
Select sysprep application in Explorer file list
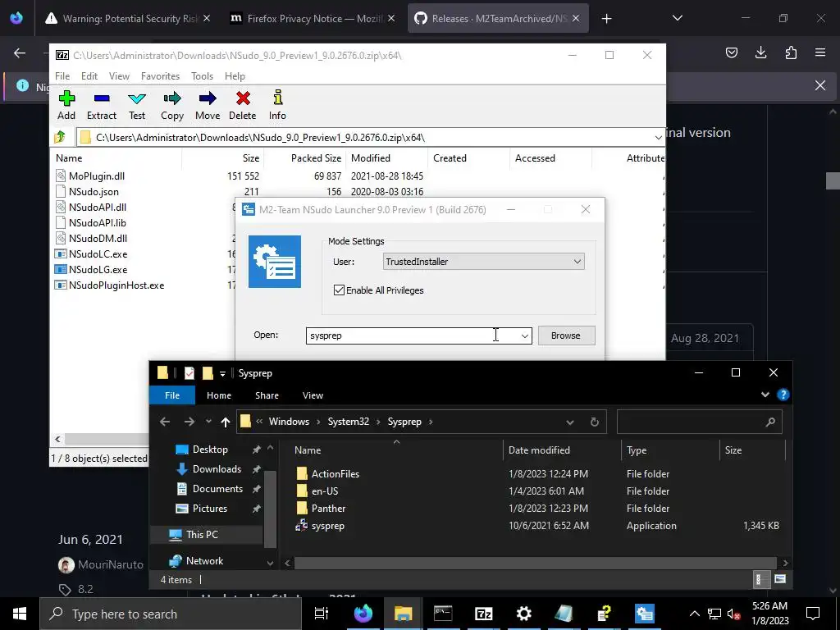click(328, 526)
